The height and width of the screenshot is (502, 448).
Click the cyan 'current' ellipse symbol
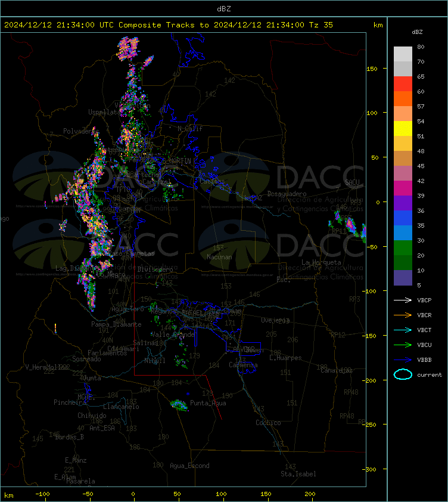pos(403,374)
